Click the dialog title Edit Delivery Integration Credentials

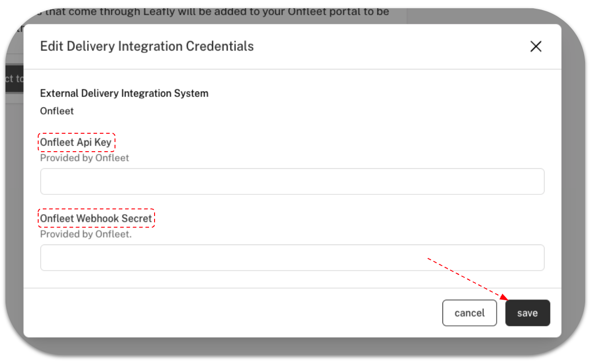point(147,46)
